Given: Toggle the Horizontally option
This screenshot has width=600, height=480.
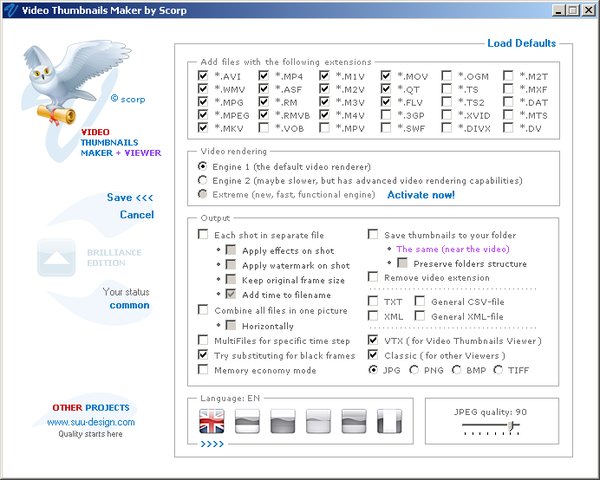Looking at the screenshot, I should coord(231,325).
